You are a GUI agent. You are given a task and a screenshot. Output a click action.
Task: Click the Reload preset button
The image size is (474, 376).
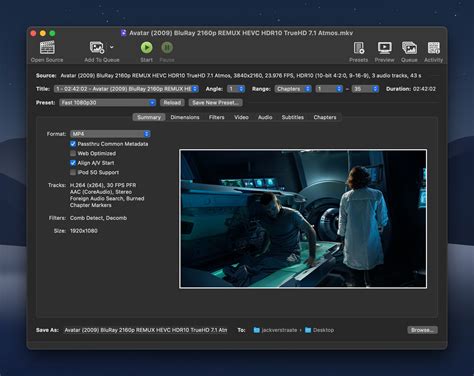pos(172,103)
